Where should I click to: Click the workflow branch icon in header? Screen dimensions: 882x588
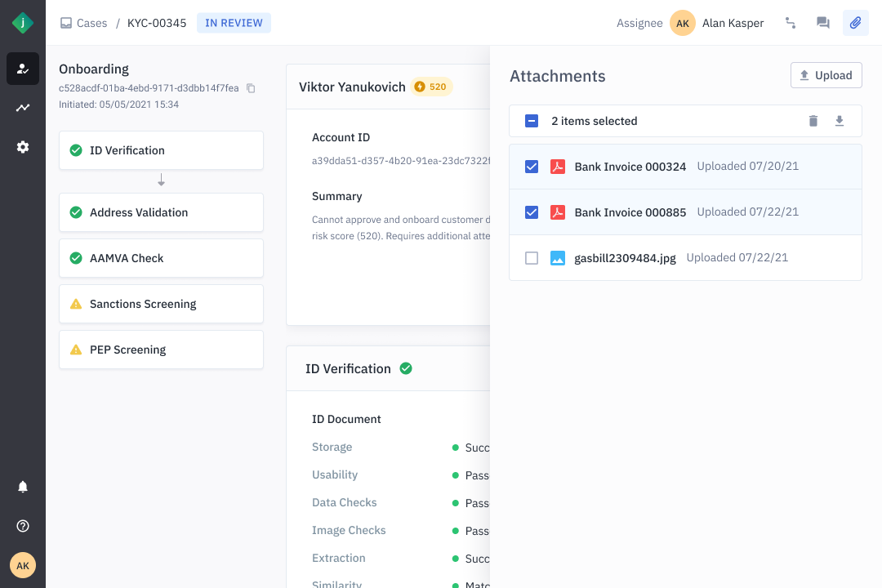click(790, 23)
